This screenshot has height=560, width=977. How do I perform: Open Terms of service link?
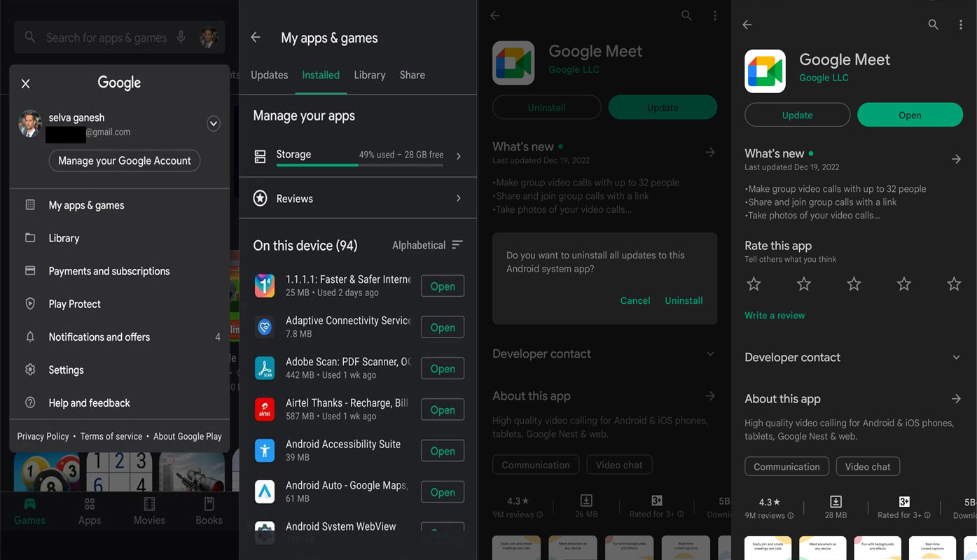[x=111, y=436]
